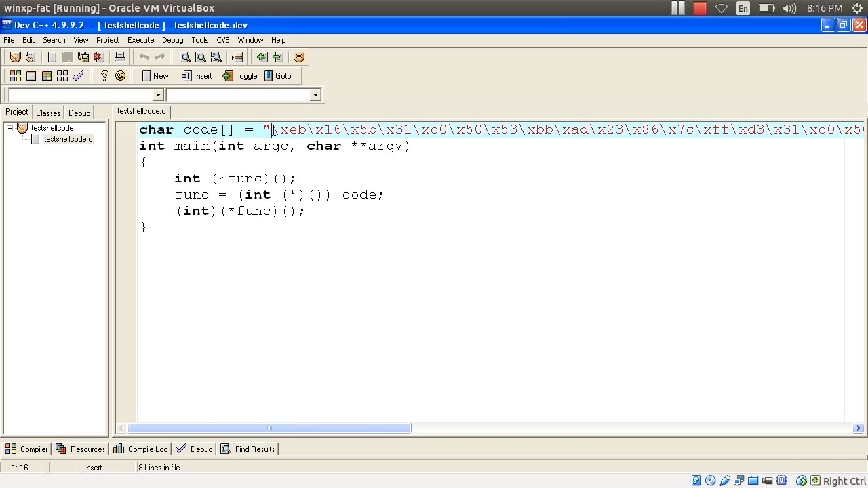
Task: Click the Debug checkmark toolbar icon
Action: tap(78, 76)
